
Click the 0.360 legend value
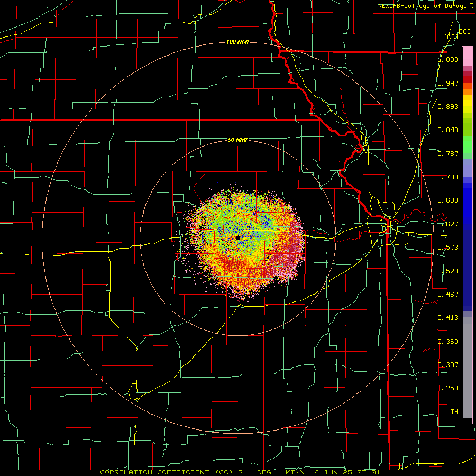point(448,342)
